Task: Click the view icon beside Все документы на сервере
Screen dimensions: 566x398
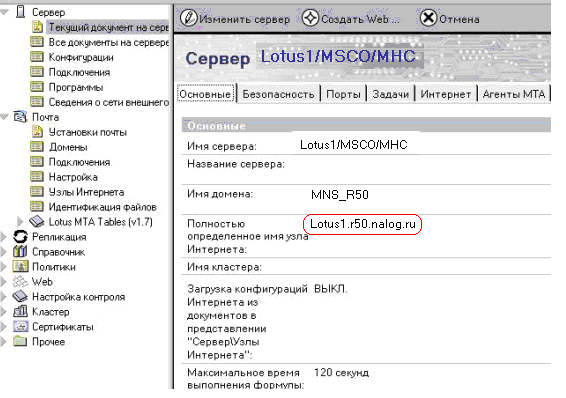Action: tap(36, 42)
